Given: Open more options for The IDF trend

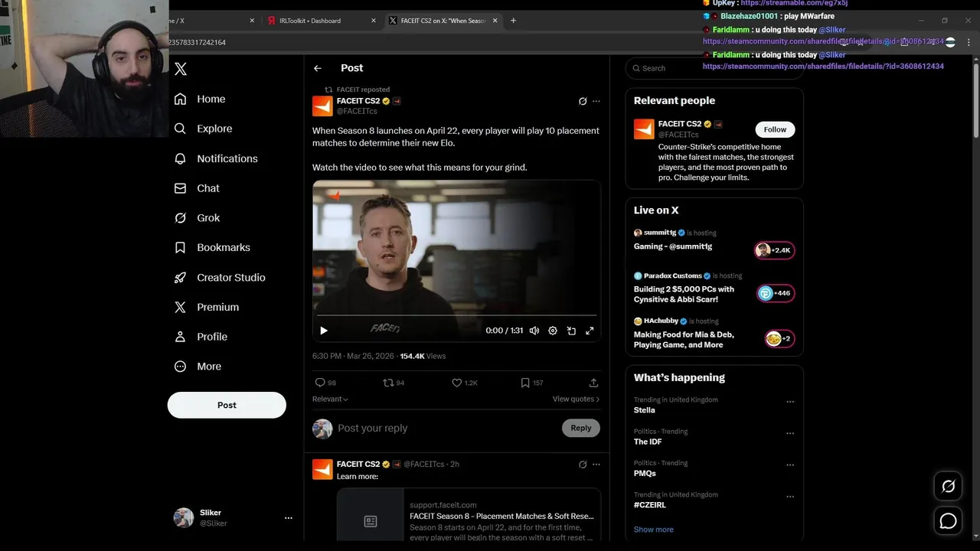Looking at the screenshot, I should (x=790, y=433).
